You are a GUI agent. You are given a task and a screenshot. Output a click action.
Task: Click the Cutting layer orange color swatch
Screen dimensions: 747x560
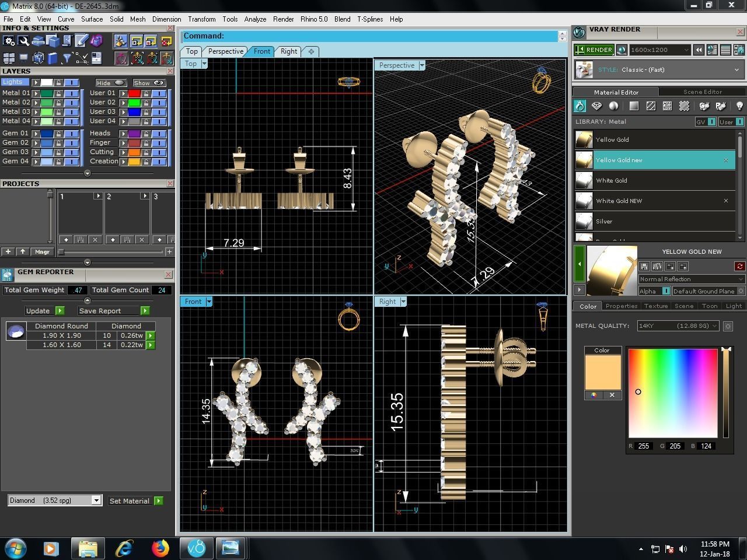click(134, 152)
